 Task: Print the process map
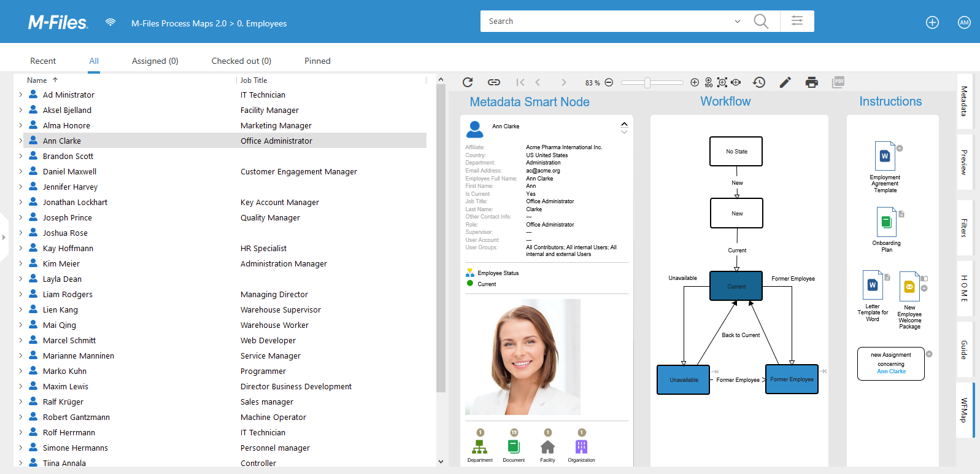pos(812,82)
